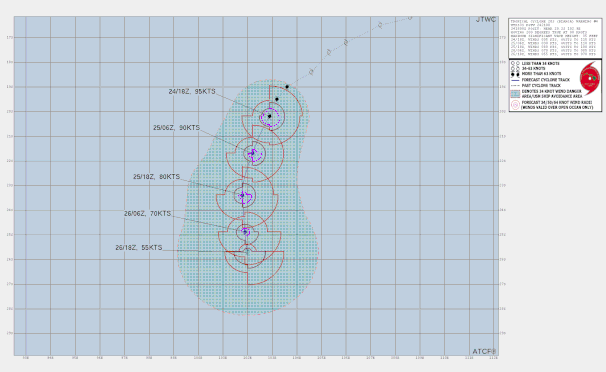Image resolution: width=606 pixels, height=372 pixels.
Task: Click the red hurricane logo in legend
Action: click(589, 78)
